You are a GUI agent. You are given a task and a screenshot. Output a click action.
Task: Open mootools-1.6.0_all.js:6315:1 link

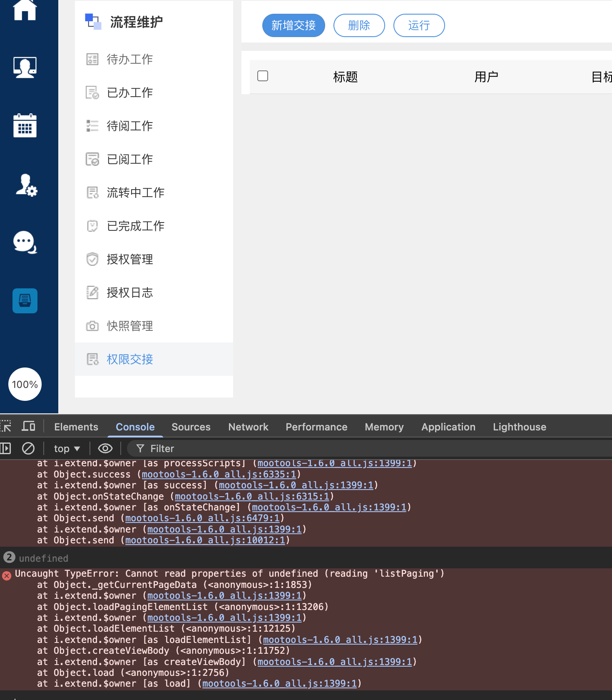252,496
